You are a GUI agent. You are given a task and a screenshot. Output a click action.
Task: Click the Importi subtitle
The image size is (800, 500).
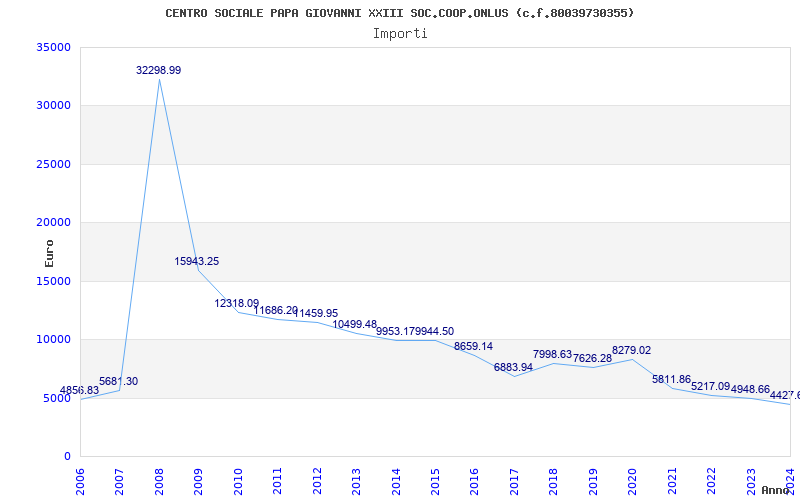click(400, 34)
